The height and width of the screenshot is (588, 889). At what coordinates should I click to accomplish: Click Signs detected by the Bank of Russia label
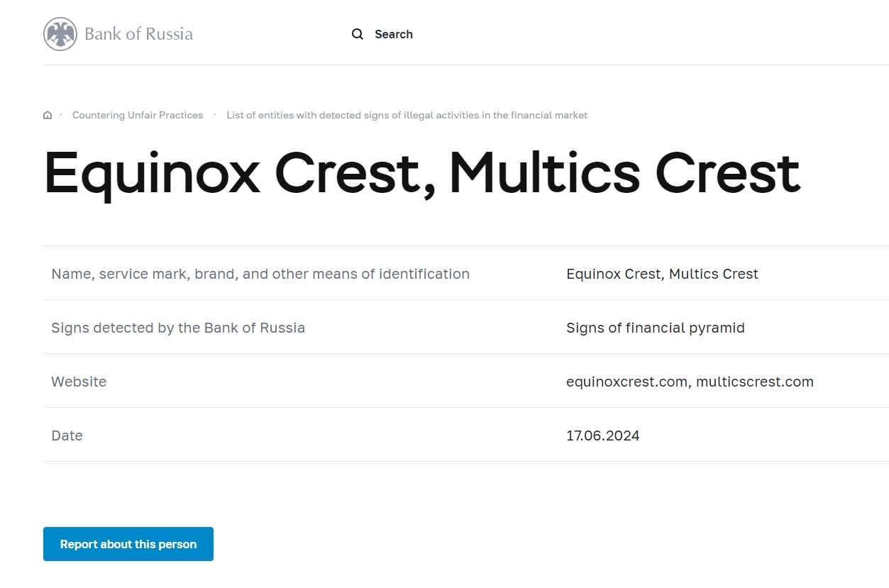(178, 328)
